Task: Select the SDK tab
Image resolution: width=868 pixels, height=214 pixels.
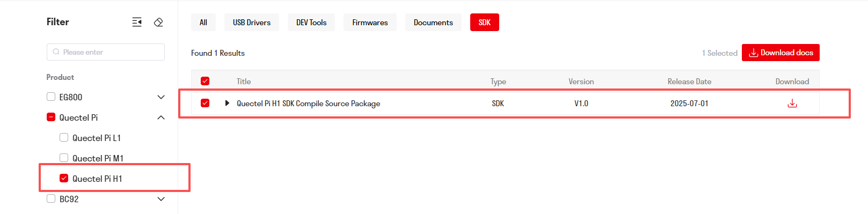Action: [485, 23]
